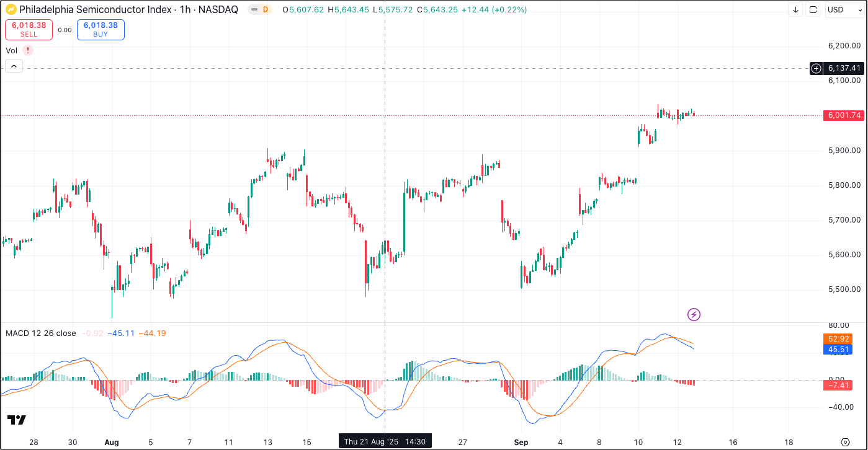Viewport: 868px width, 450px height.
Task: Open the USD currency dropdown
Action: [x=843, y=10]
